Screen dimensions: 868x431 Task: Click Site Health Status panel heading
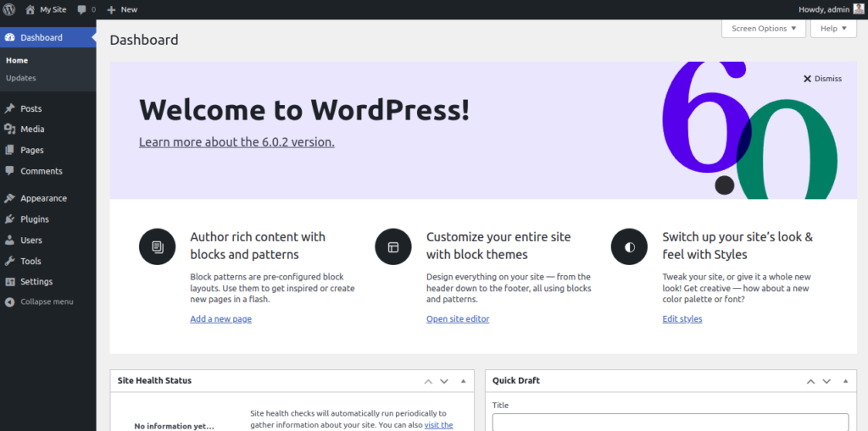coord(154,381)
